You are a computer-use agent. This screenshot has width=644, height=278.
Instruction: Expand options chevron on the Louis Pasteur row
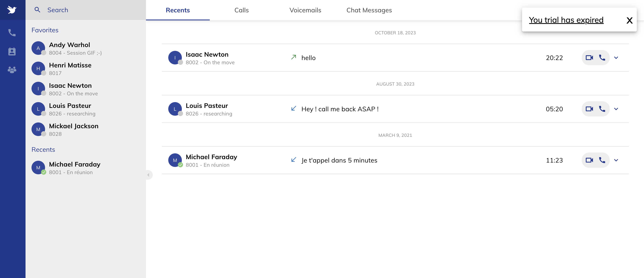(616, 109)
